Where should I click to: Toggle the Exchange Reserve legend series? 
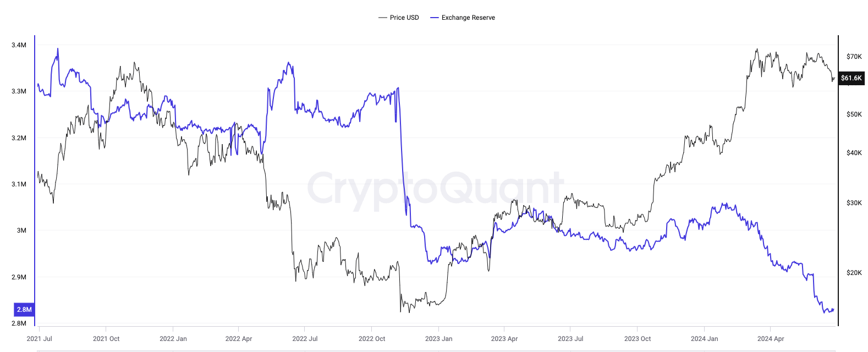[x=463, y=18]
